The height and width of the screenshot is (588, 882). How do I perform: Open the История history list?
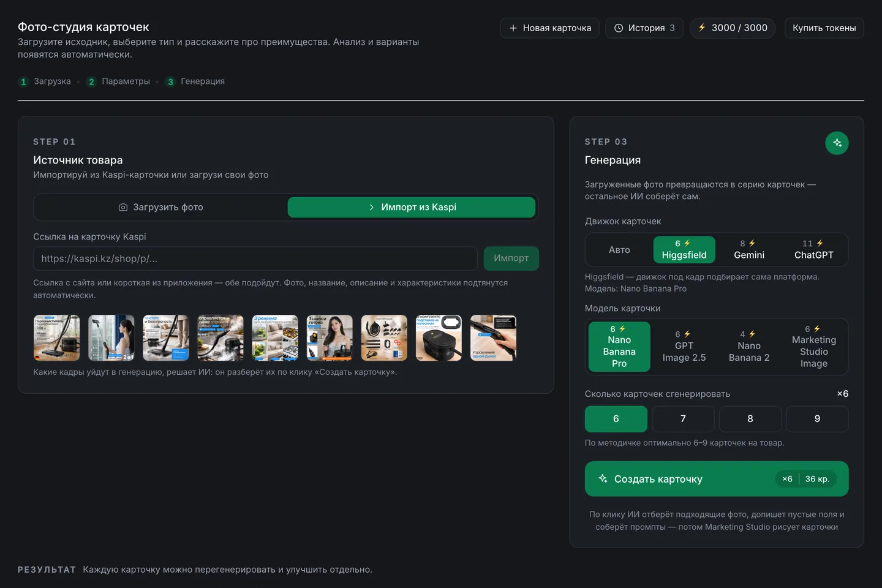coord(644,28)
